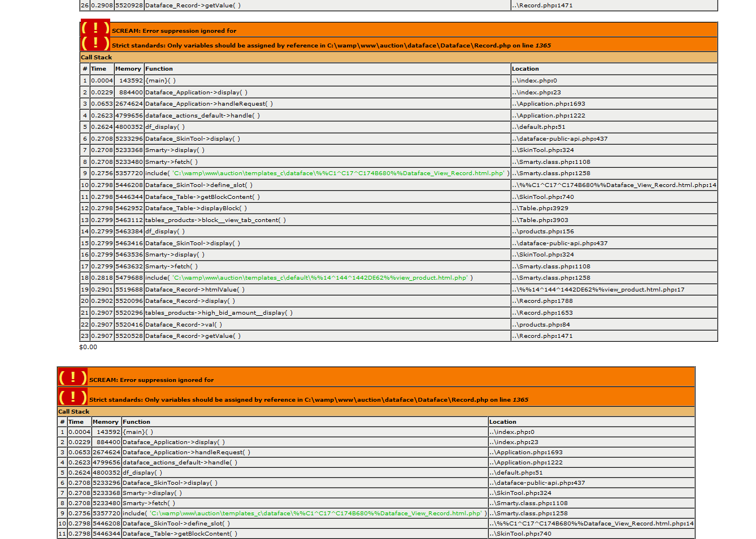The height and width of the screenshot is (539, 756).
Task: Click the upper table's Call Stack heading
Action: tap(97, 58)
